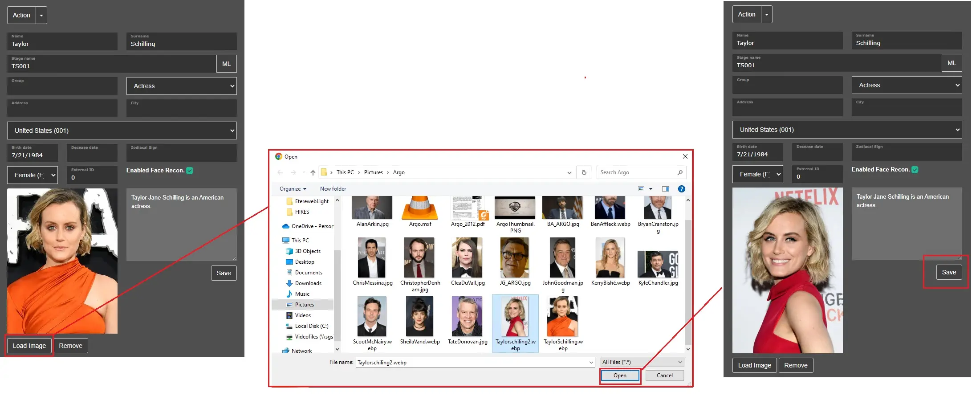
Task: Uncheck Enabled Face Recon beside the orange dress photo
Action: click(190, 171)
